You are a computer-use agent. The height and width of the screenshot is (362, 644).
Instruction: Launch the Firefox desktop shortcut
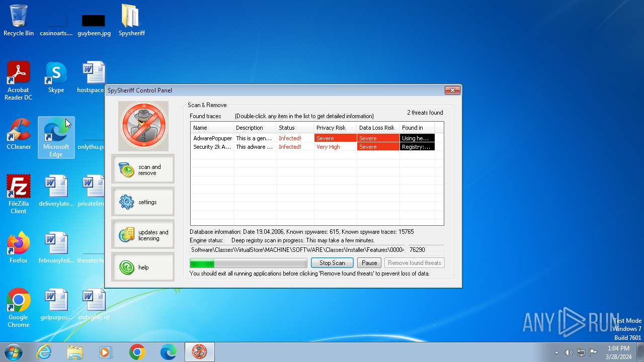tap(19, 248)
